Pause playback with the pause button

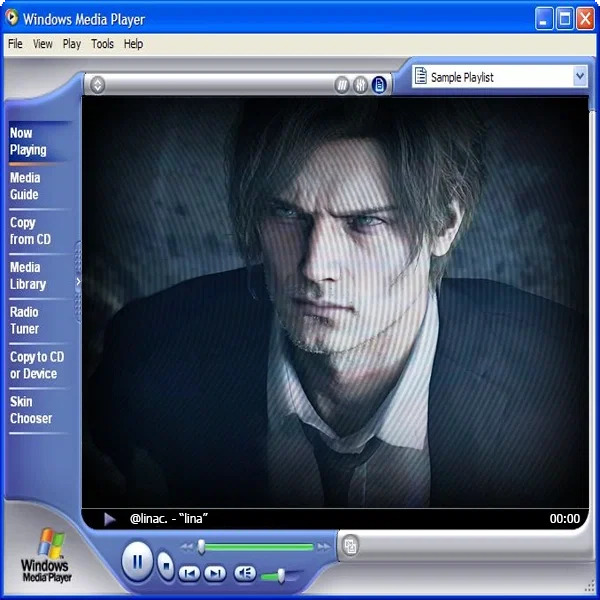point(137,561)
